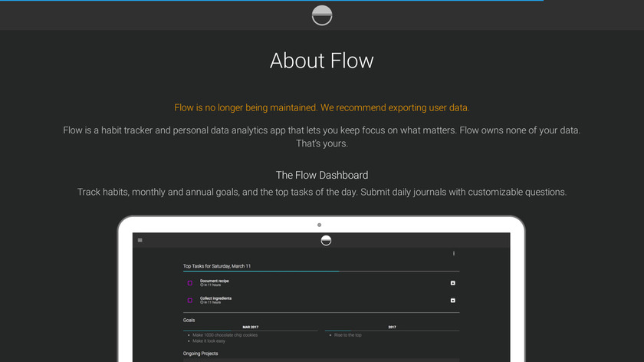Click goal Rise to the top

(x=348, y=335)
